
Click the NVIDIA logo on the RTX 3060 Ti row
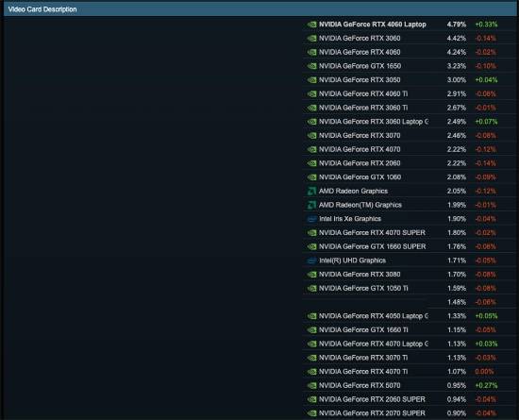tap(311, 108)
